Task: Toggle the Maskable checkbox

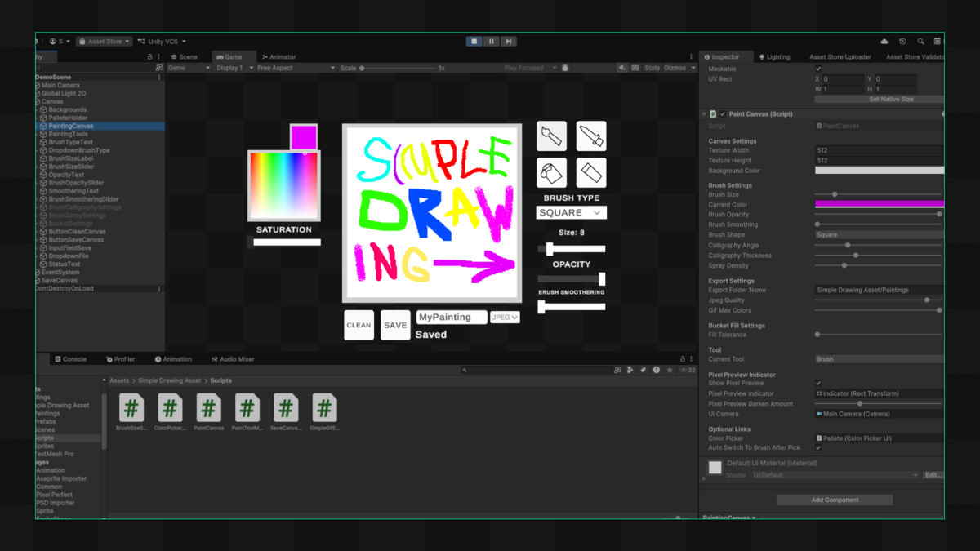Action: tap(818, 69)
